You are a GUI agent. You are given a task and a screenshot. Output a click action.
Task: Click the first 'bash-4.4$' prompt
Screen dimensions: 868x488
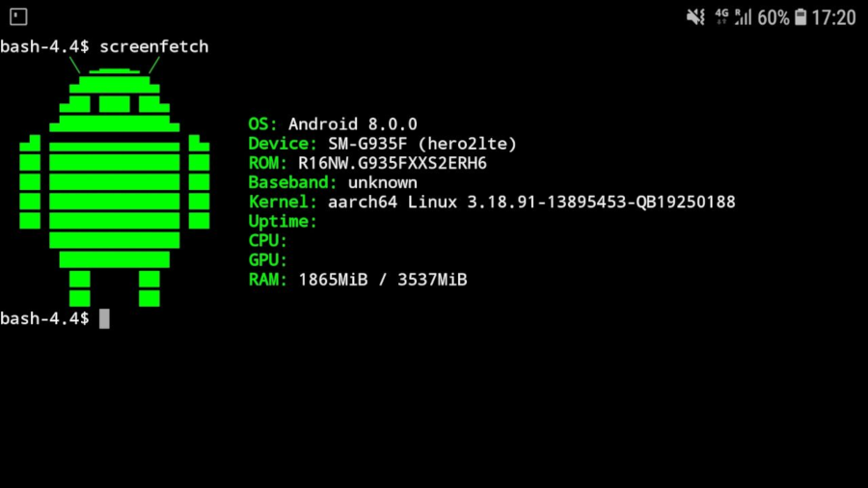pyautogui.click(x=44, y=46)
